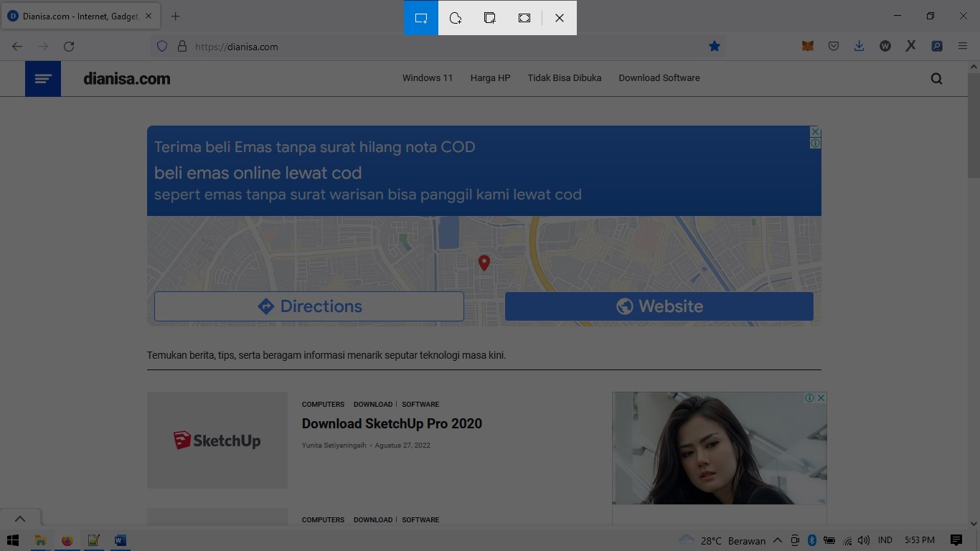Open the Firefox downloads panel
980x551 pixels.
point(859,46)
